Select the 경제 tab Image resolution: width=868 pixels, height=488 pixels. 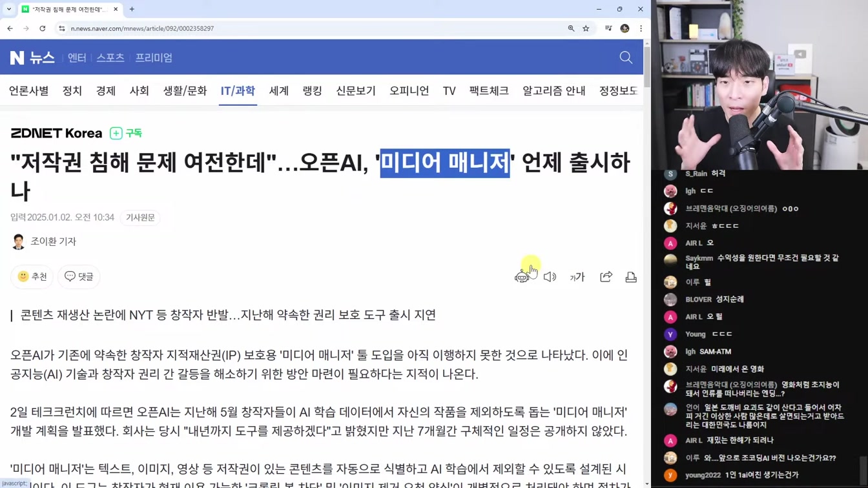point(106,91)
